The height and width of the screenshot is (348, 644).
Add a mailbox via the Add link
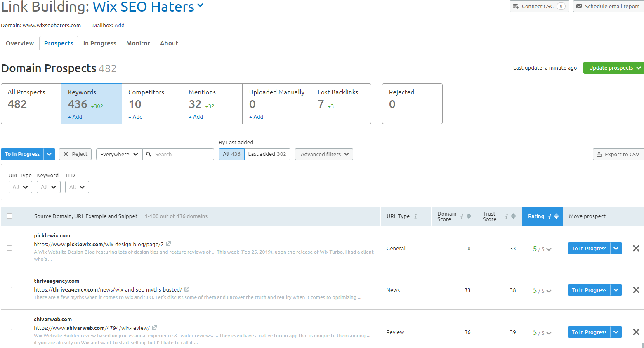pos(119,25)
